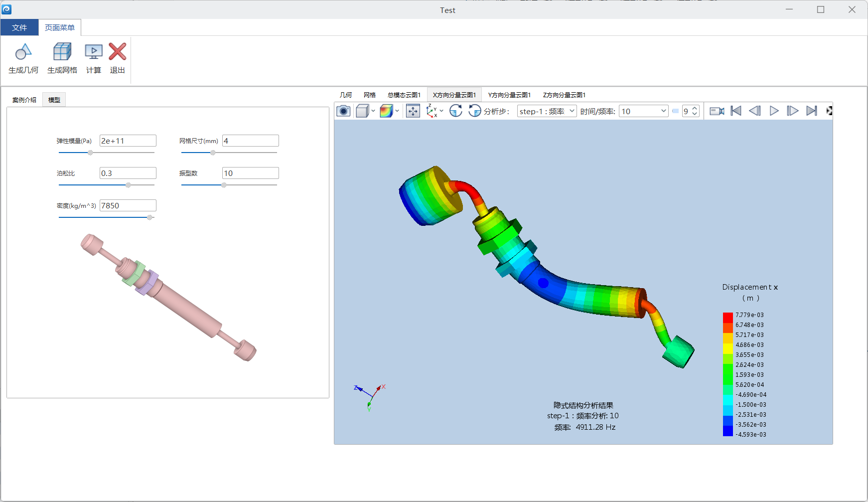Click the partially hidden icon at toolbar right edge
This screenshot has width=868, height=502.
coord(829,111)
